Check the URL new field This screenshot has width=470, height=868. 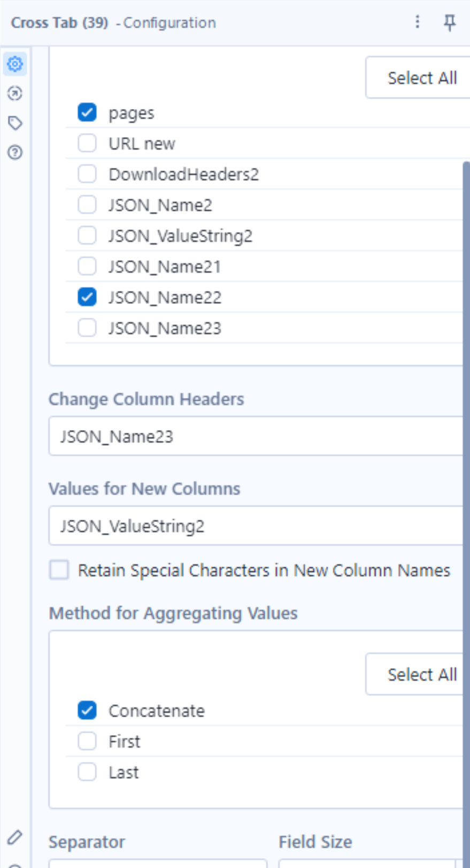click(x=87, y=143)
